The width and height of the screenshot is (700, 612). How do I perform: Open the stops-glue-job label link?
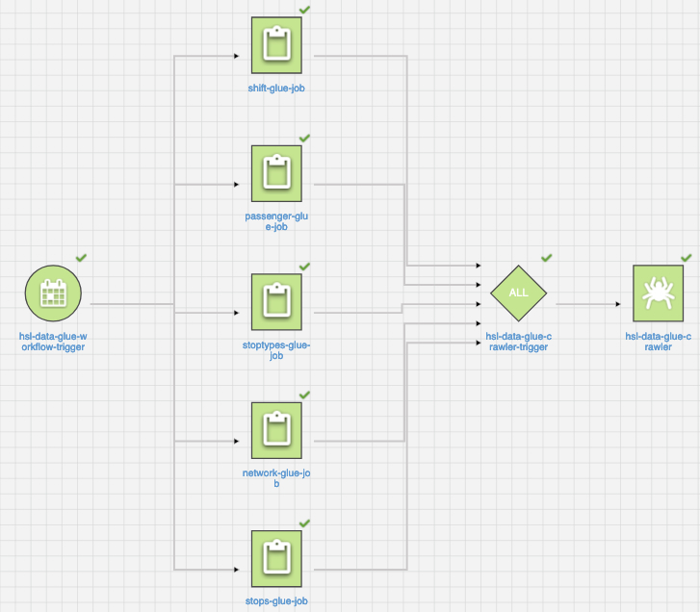coord(276,600)
